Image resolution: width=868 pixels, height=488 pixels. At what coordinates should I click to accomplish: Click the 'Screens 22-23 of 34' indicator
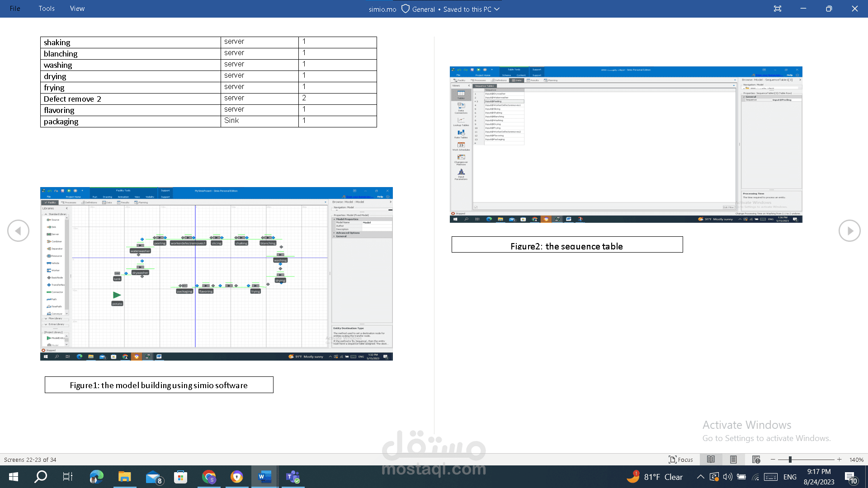point(30,460)
